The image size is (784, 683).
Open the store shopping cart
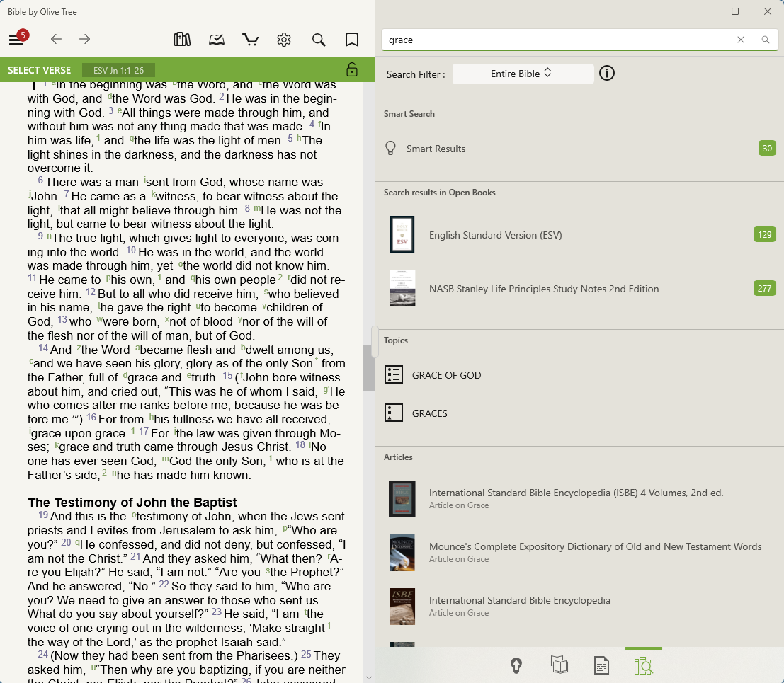point(250,40)
